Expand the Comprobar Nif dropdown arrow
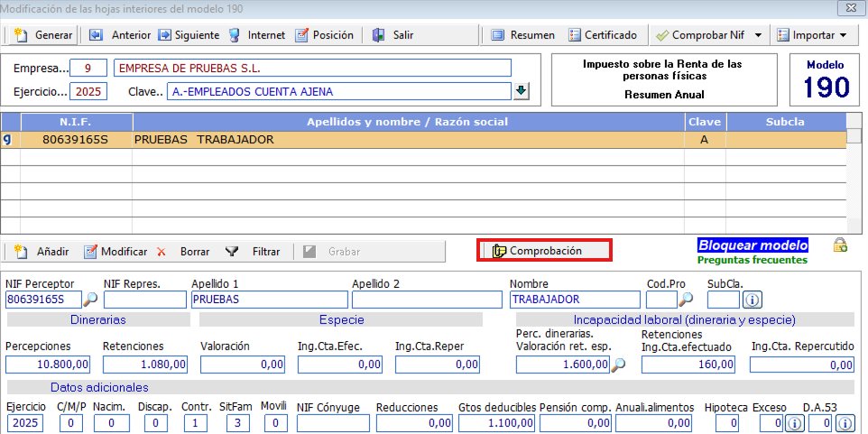 click(x=758, y=35)
